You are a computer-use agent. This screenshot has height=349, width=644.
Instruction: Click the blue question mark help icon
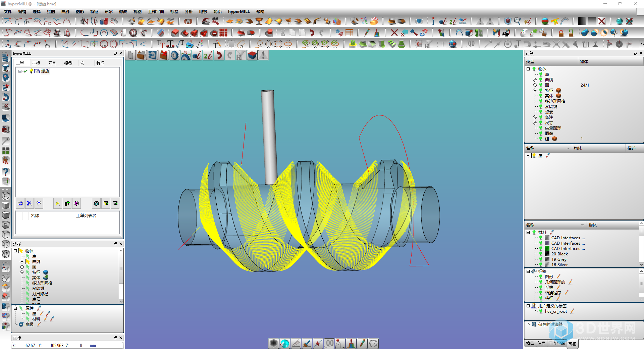6,172
